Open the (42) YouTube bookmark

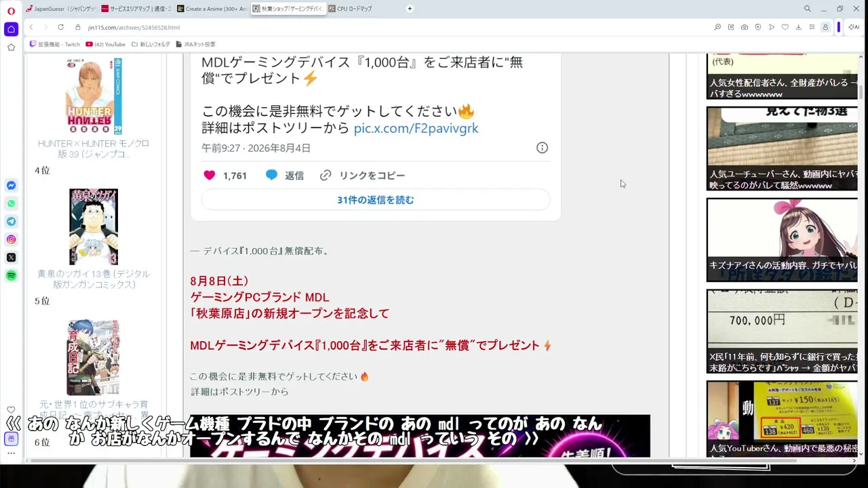(106, 45)
